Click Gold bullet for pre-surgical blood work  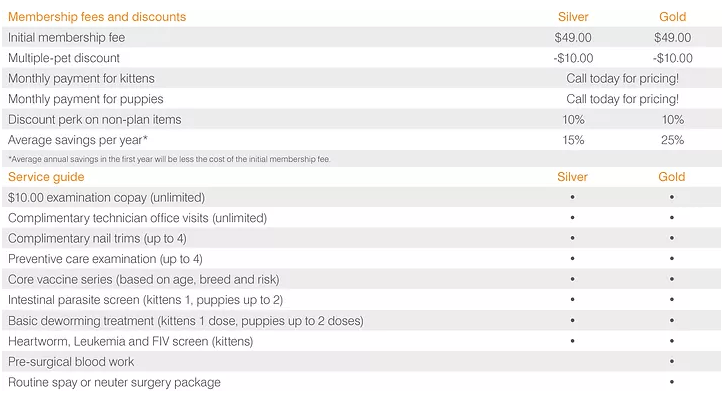[672, 362]
